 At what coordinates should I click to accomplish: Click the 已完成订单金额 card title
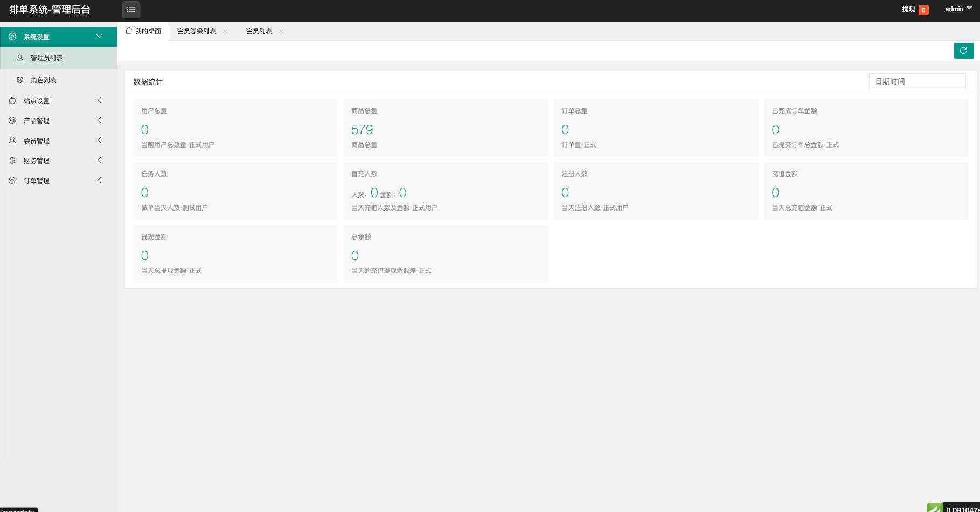[795, 111]
